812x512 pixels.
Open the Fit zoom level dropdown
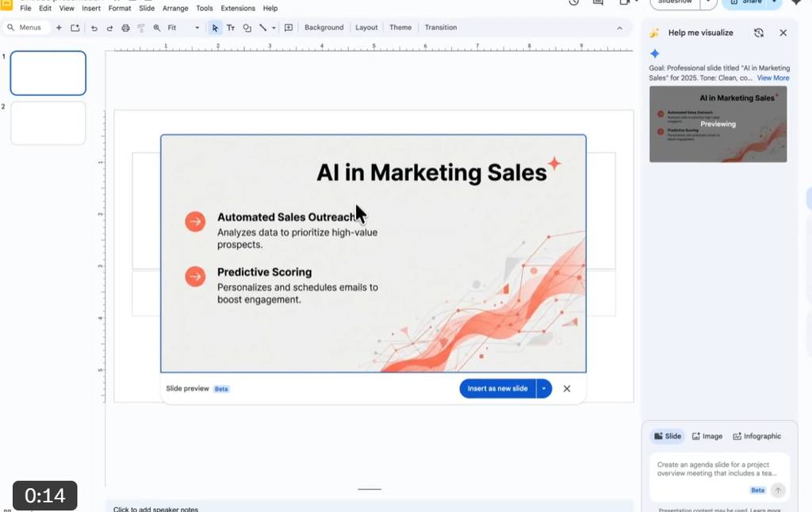click(x=183, y=28)
